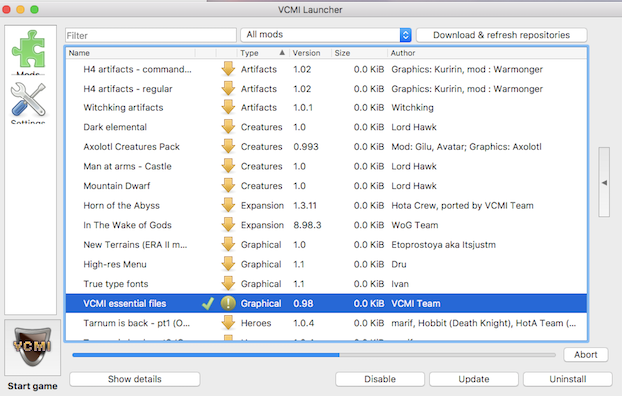
Task: Expand the side panel with arrow handle
Action: coord(604,183)
